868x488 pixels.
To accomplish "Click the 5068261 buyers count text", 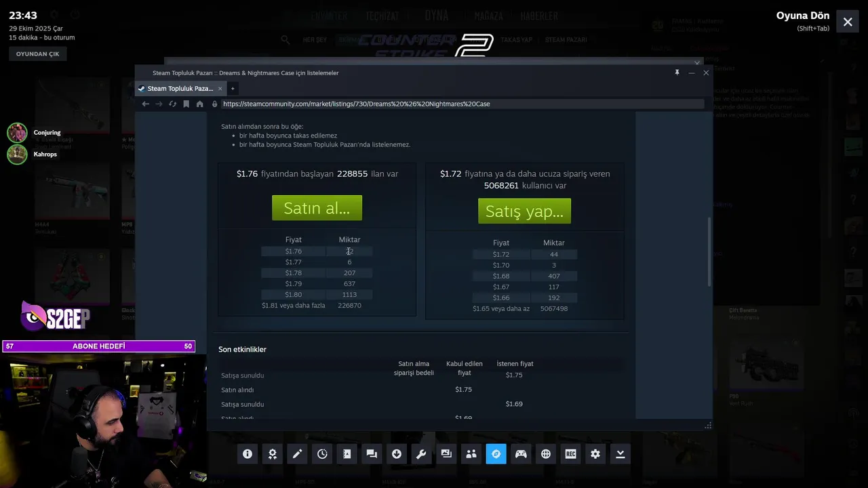I will pos(501,186).
